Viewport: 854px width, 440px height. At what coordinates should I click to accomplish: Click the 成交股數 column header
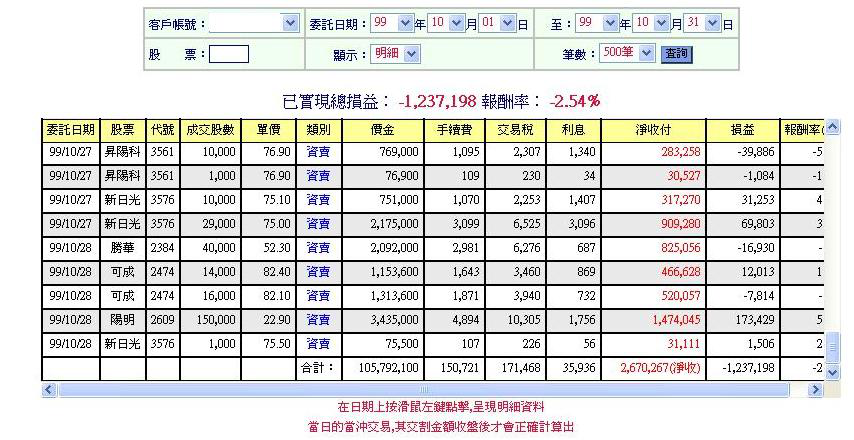(210, 130)
